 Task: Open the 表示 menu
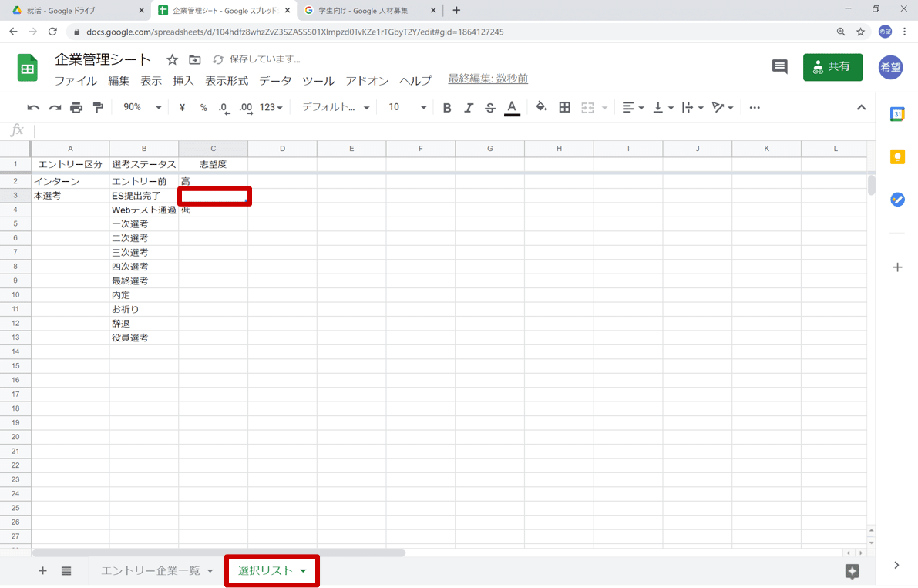pyautogui.click(x=151, y=81)
